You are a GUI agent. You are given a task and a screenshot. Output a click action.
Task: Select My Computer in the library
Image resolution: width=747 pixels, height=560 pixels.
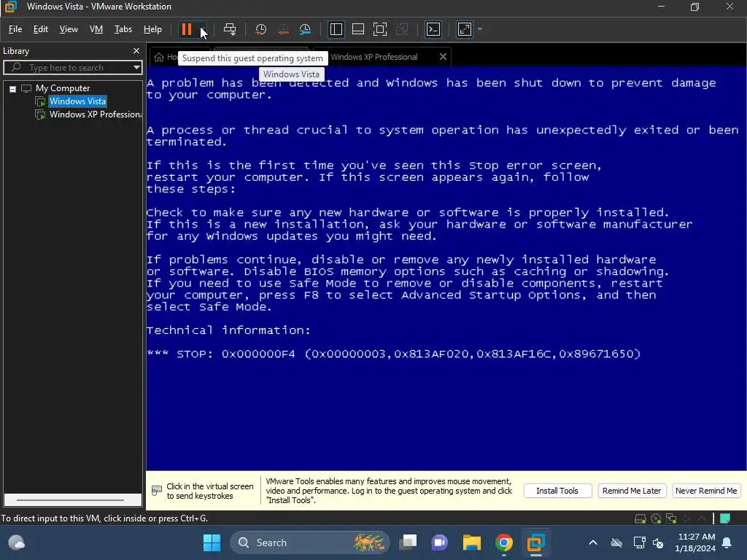63,88
